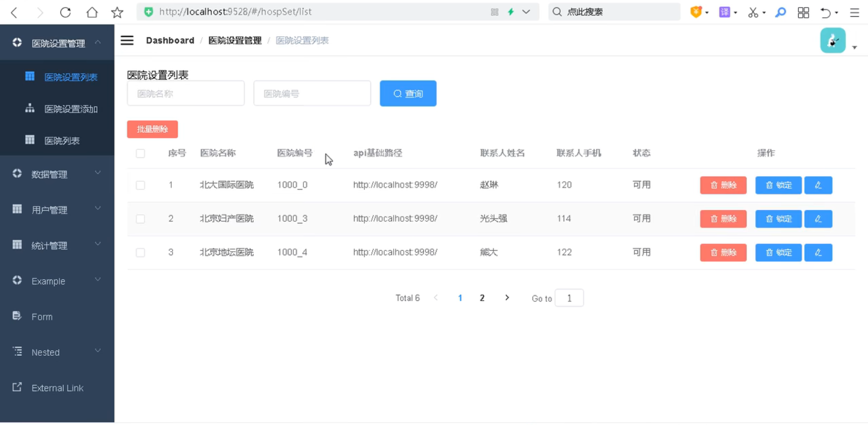Click the next page arrow in pagination
The height and width of the screenshot is (425, 868).
pos(507,298)
